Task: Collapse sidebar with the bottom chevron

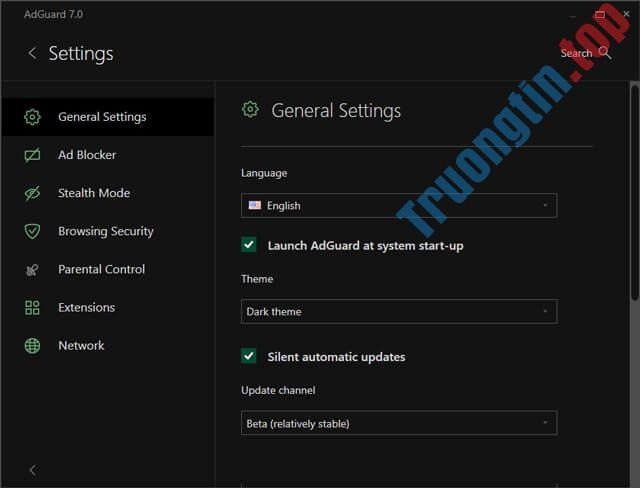Action: tap(33, 470)
